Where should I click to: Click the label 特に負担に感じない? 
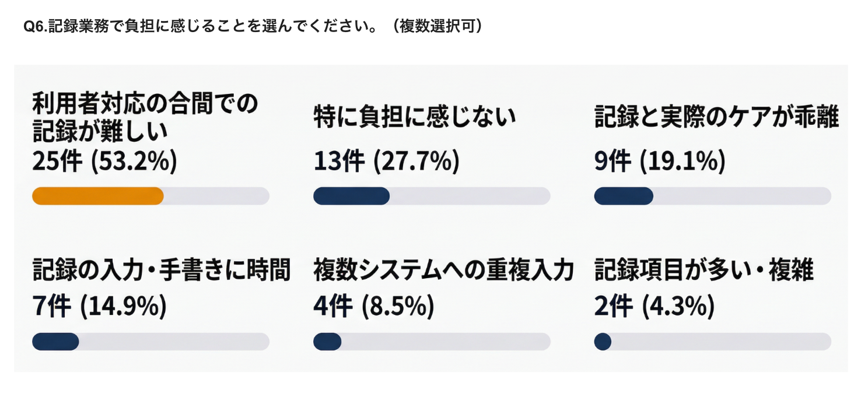(x=415, y=117)
